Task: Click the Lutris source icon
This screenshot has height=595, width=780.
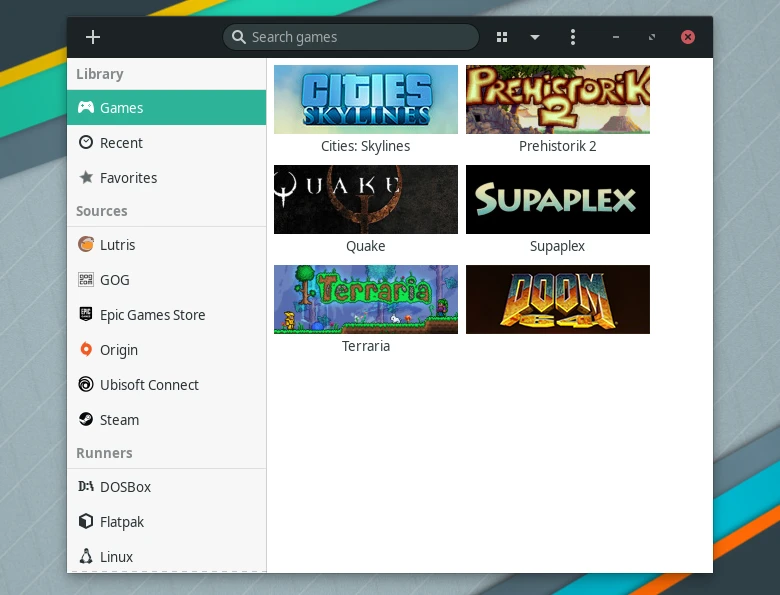Action: pyautogui.click(x=86, y=244)
